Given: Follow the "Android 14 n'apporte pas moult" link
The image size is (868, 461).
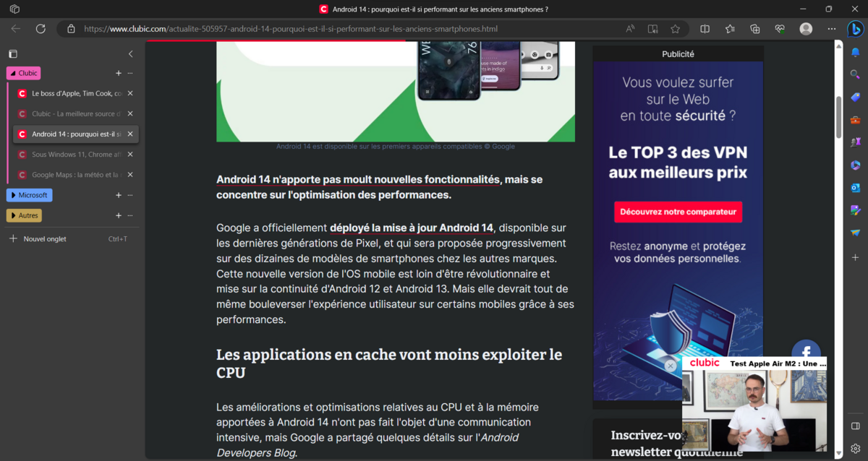Looking at the screenshot, I should click(358, 179).
